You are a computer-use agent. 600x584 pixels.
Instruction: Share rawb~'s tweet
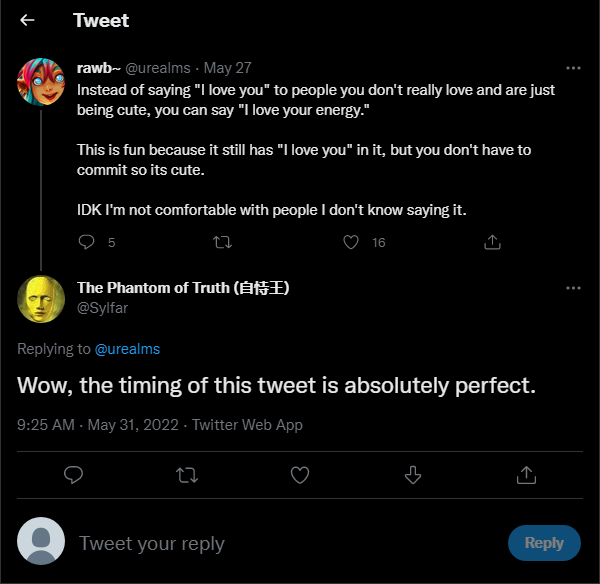tap(492, 242)
